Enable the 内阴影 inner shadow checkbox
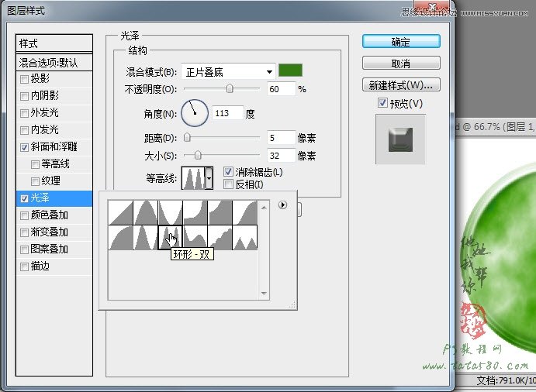This screenshot has height=392, width=536. pos(24,96)
